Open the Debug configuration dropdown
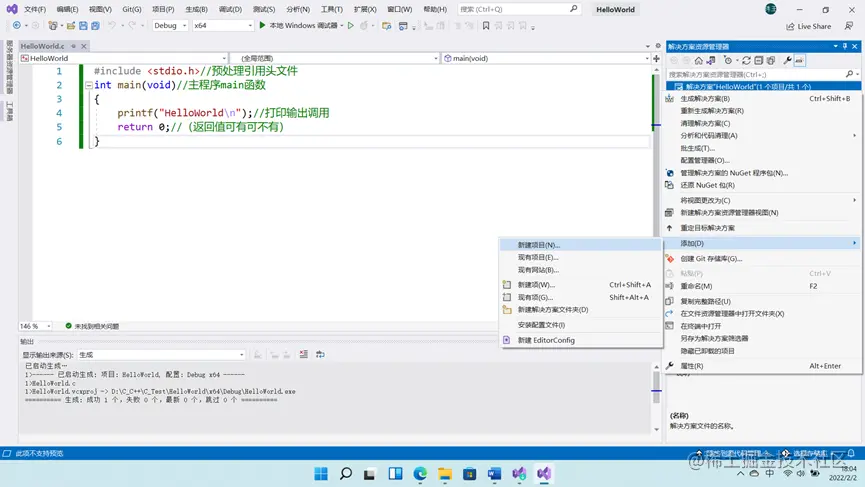Viewport: 865px width, 487px height. pos(170,25)
